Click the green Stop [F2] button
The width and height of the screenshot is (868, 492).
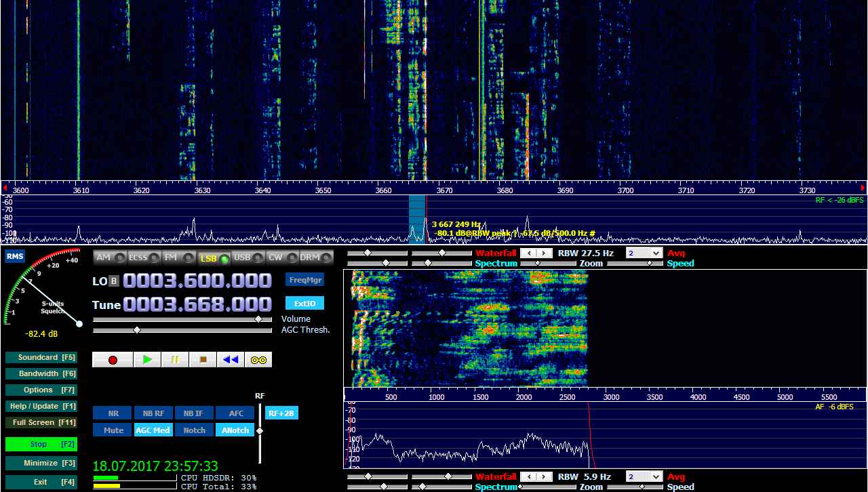41,445
